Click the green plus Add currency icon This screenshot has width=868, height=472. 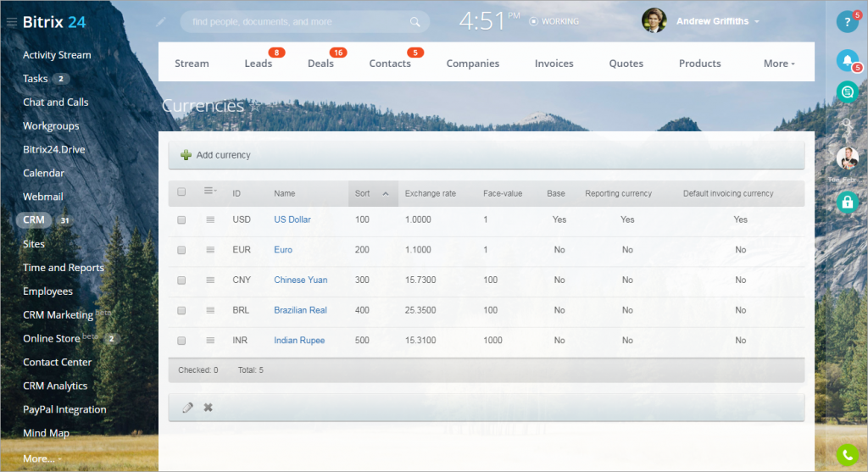pos(186,155)
